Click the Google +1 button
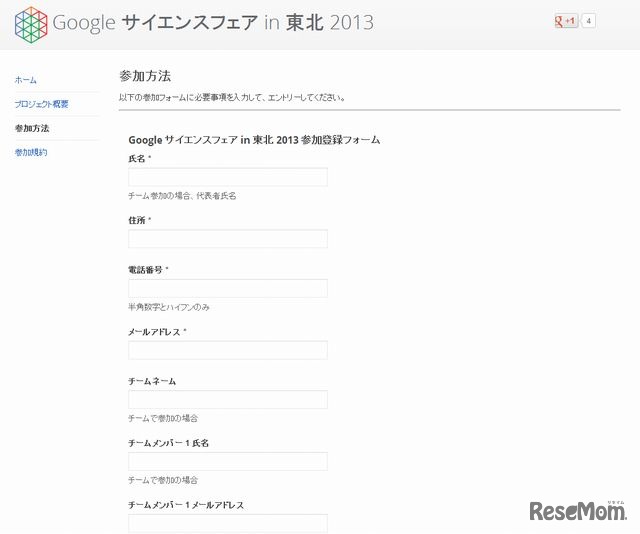 click(x=566, y=20)
